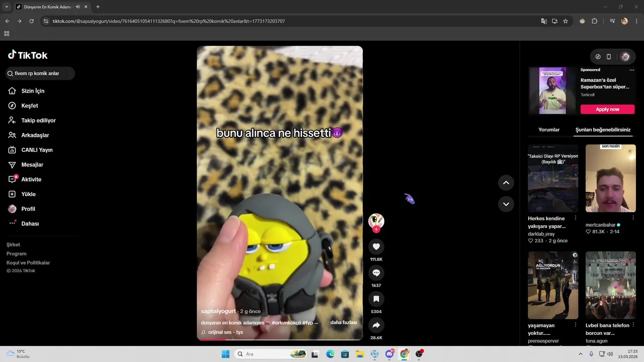
Task: Open Şirket footer link
Action: (x=13, y=245)
